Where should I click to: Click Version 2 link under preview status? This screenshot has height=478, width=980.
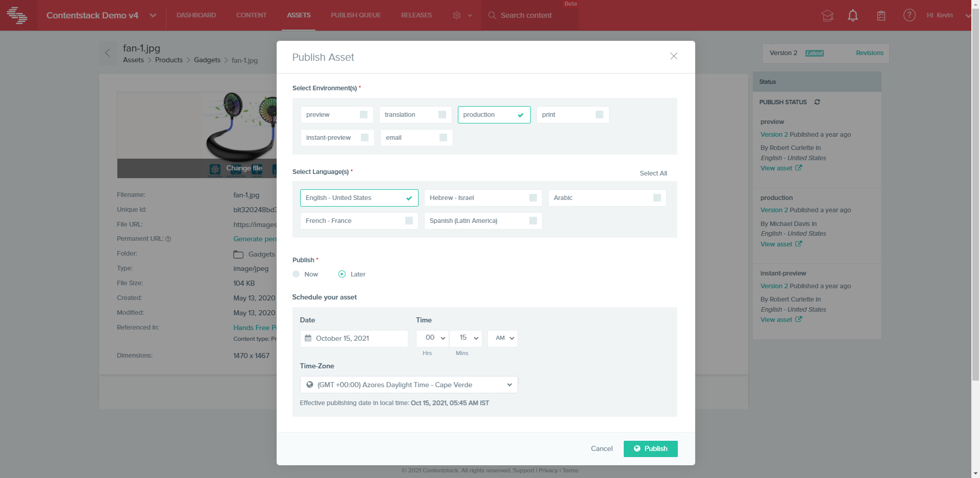(774, 135)
